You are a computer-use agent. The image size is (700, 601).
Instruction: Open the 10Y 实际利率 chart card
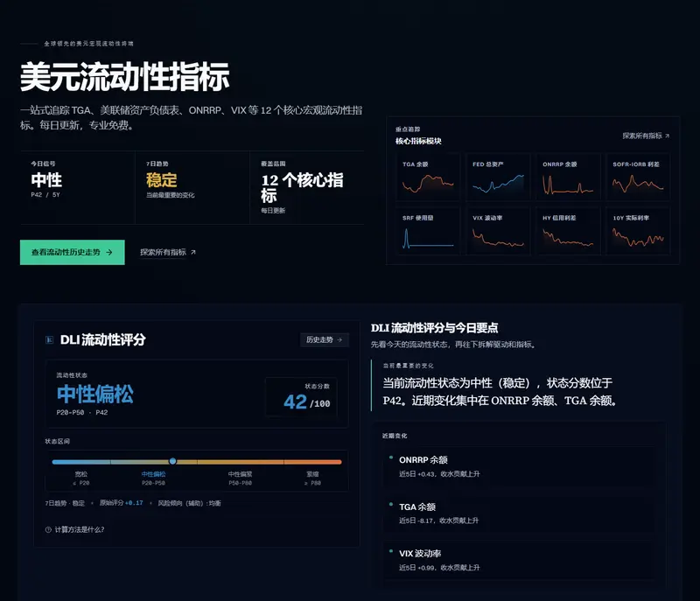(x=638, y=231)
